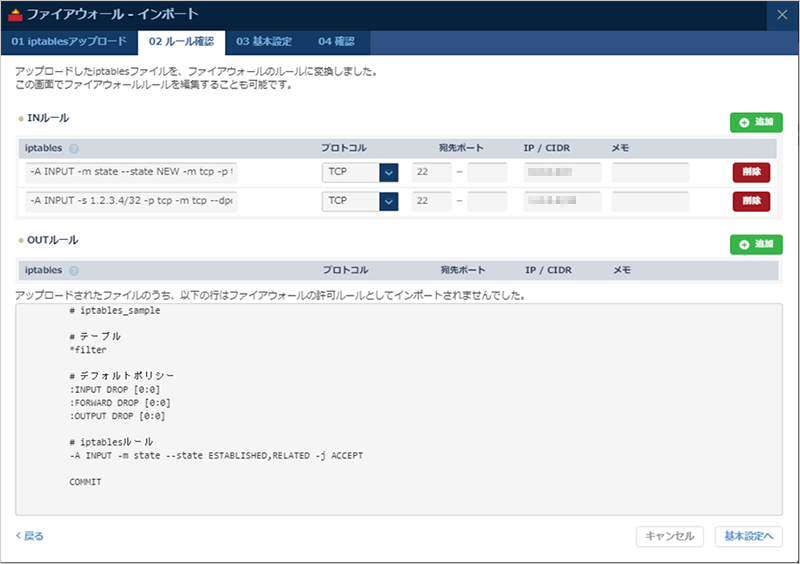Click 宛先ポート column header in IN rules
Screen dimensions: 800x564
tap(461, 148)
